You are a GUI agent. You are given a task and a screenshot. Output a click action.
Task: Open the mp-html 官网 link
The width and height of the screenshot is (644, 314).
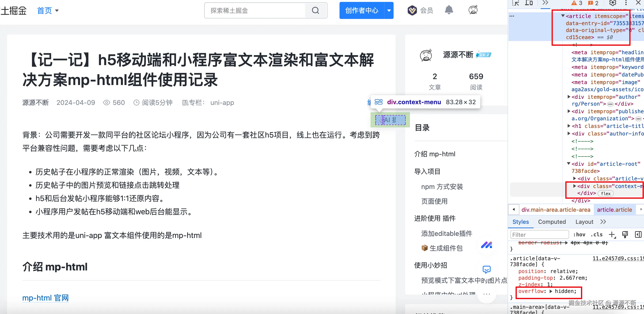click(x=45, y=298)
